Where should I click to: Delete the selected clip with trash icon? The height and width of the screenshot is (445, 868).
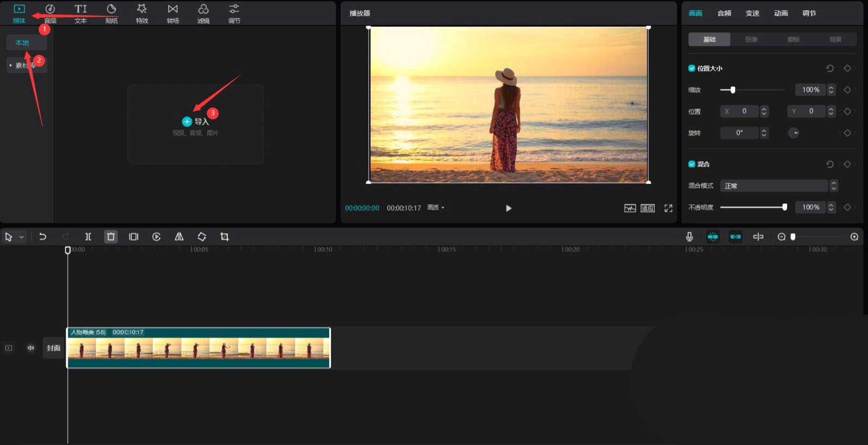coord(111,237)
